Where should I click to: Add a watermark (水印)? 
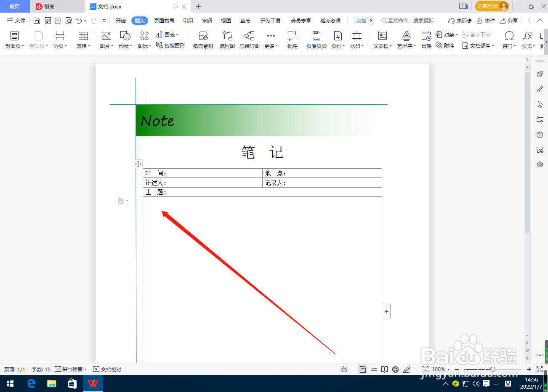click(357, 40)
